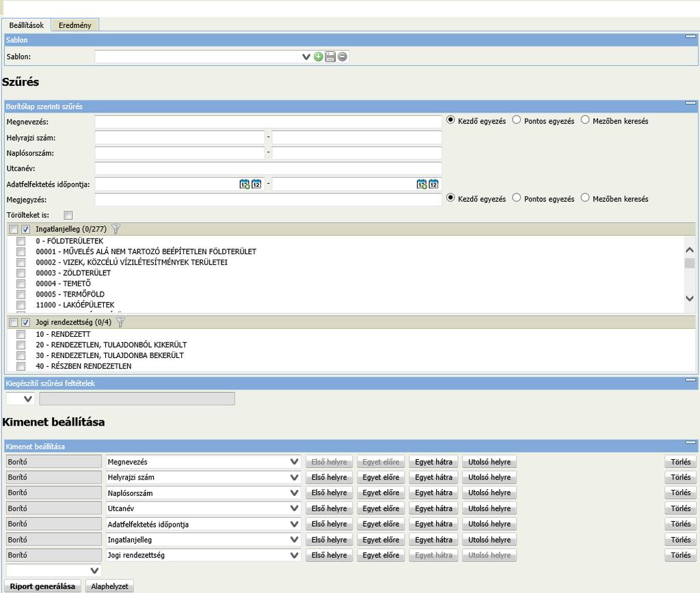Click the Ingatlanjelleg list scroll-down arrow
Viewport: 700px width, 593px height.
pos(690,299)
